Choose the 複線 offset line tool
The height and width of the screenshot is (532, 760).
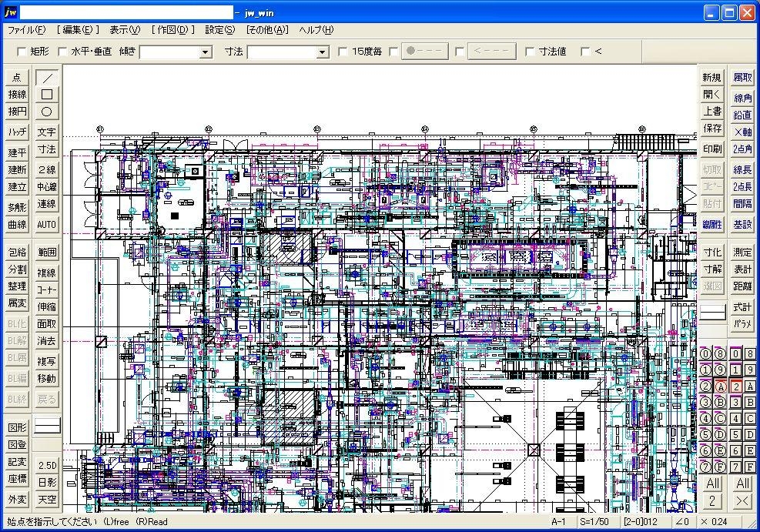[47, 273]
